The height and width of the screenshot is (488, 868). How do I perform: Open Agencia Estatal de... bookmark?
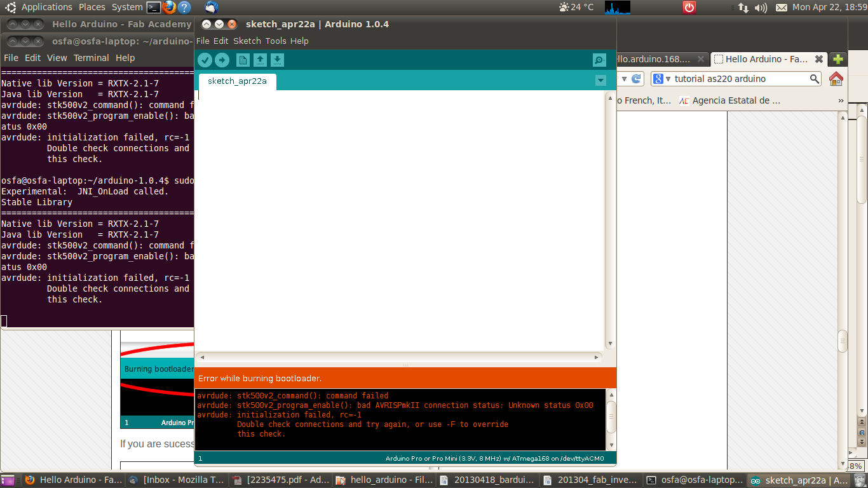tap(729, 100)
